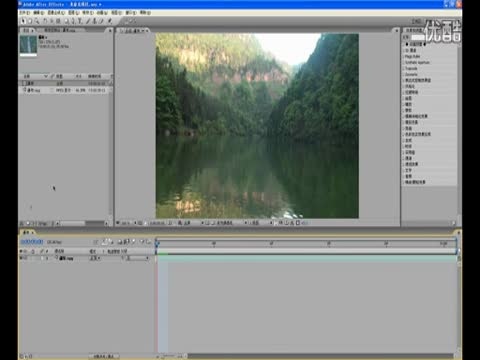Open the viewer magnification dropdown below the preview

(127, 223)
